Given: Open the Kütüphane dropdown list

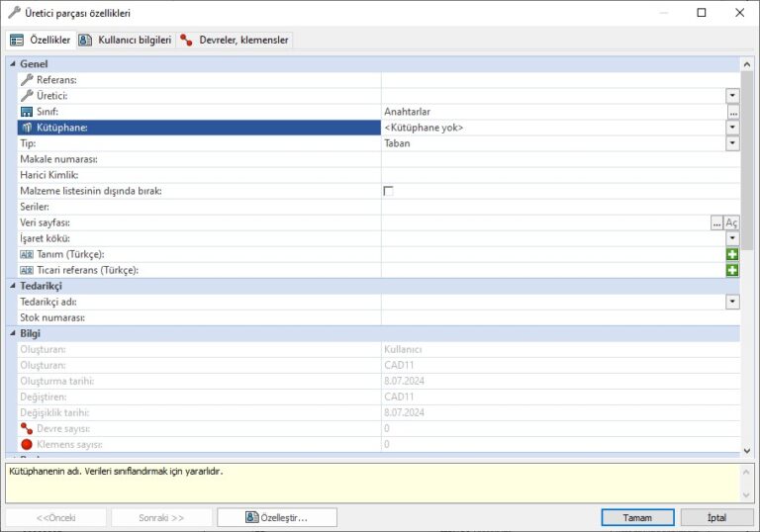Looking at the screenshot, I should click(x=732, y=128).
